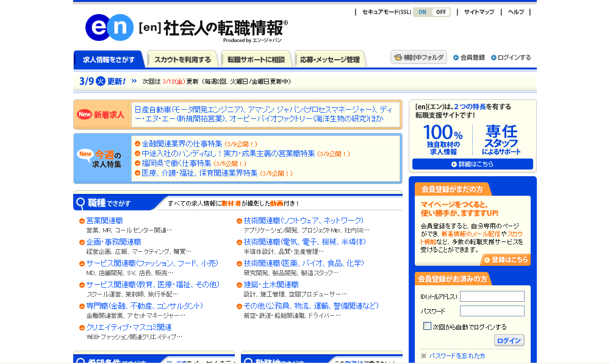Browse 建築・土木関連職 category
Screen dimensions: 610x364
pyautogui.click(x=271, y=285)
